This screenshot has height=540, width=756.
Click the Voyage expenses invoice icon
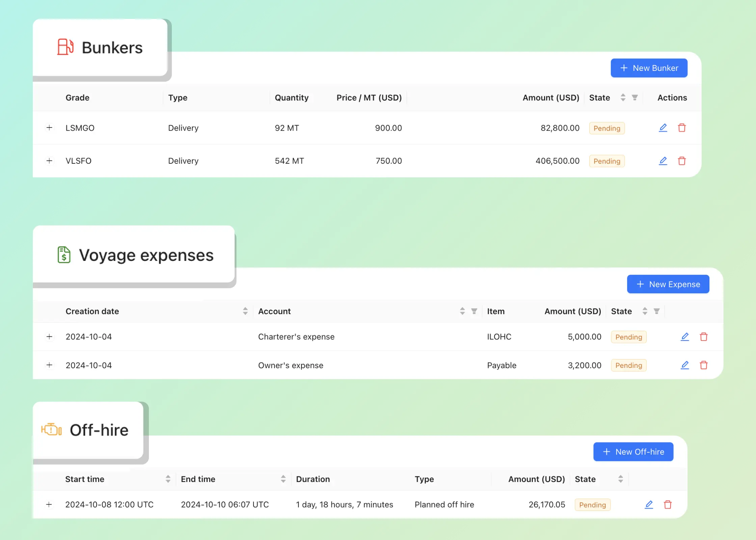click(x=64, y=255)
